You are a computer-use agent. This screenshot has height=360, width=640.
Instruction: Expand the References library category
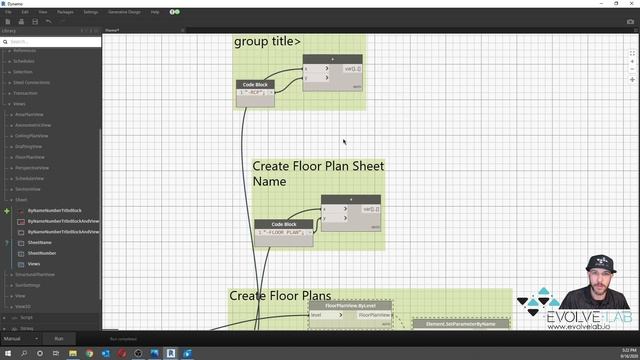point(24,51)
